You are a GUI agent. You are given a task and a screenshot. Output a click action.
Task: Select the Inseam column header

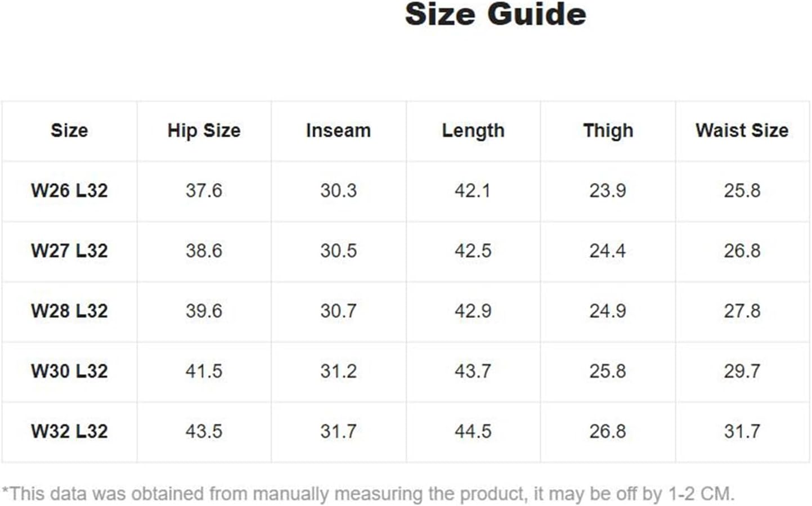[x=338, y=131]
